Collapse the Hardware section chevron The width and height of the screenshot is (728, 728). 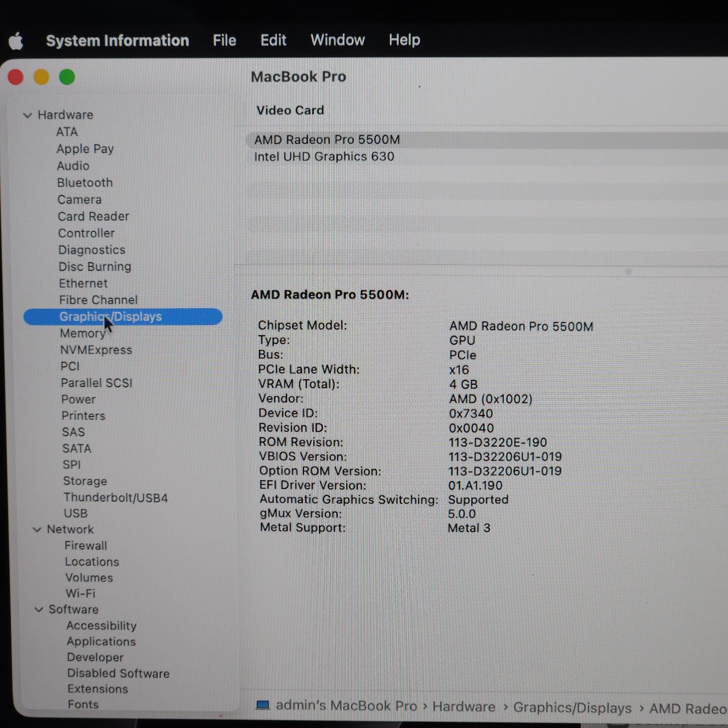28,115
